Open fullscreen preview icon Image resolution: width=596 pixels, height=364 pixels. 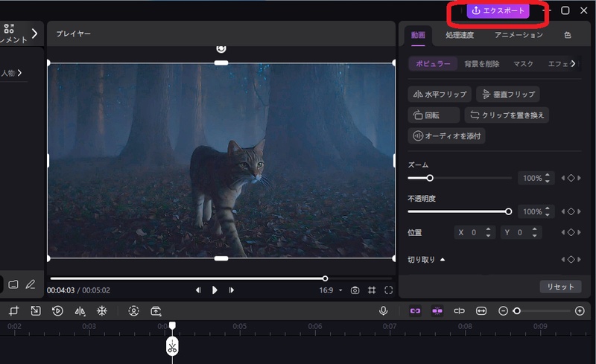[x=388, y=290]
